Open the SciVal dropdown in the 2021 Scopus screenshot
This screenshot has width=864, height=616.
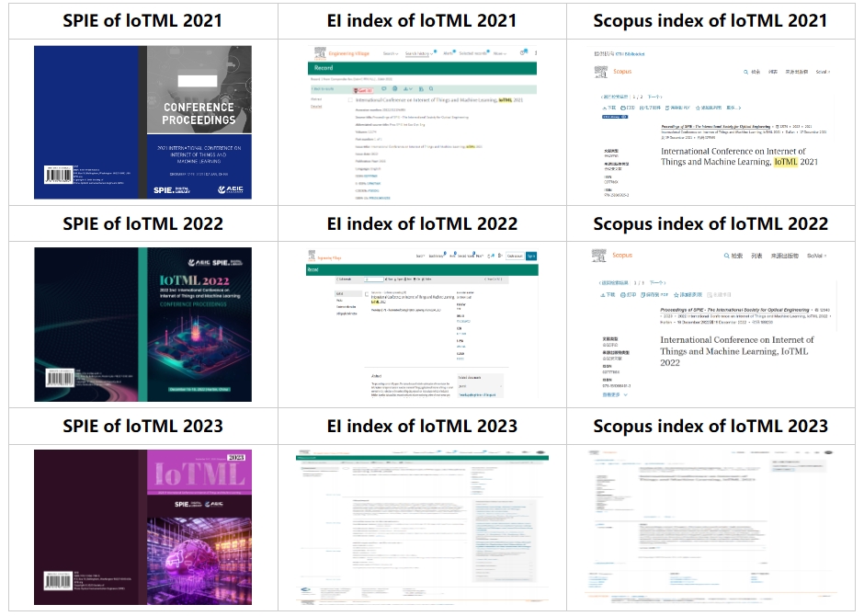(820, 72)
